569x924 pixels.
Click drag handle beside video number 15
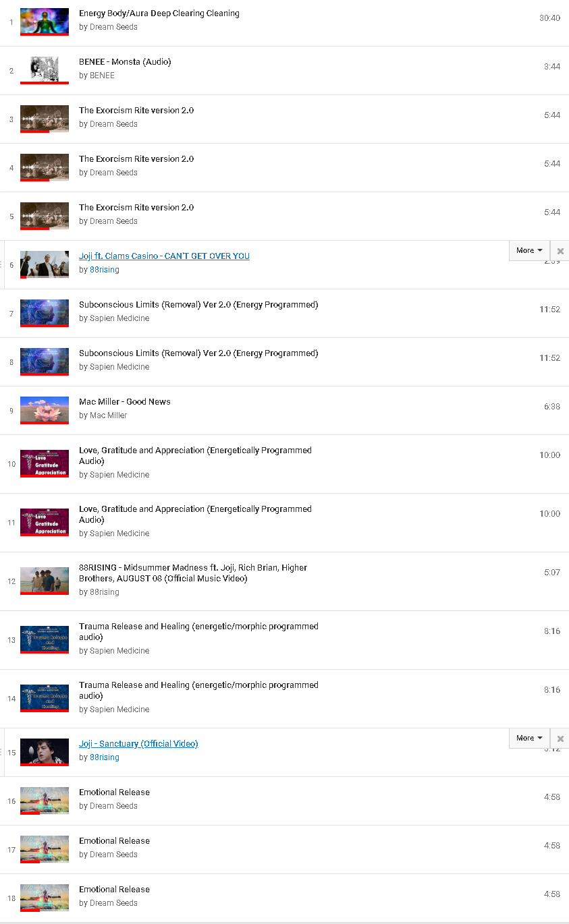(2, 753)
